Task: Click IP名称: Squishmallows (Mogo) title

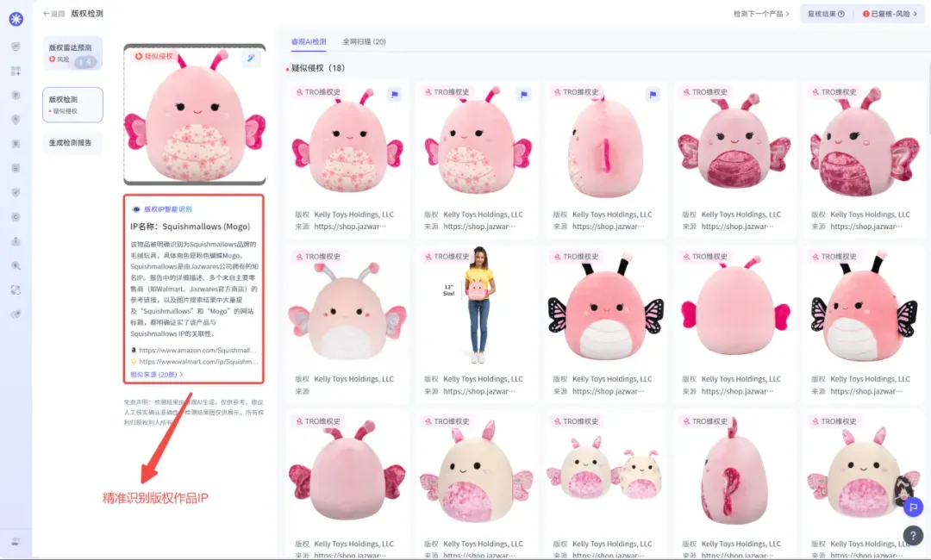Action: tap(190, 227)
